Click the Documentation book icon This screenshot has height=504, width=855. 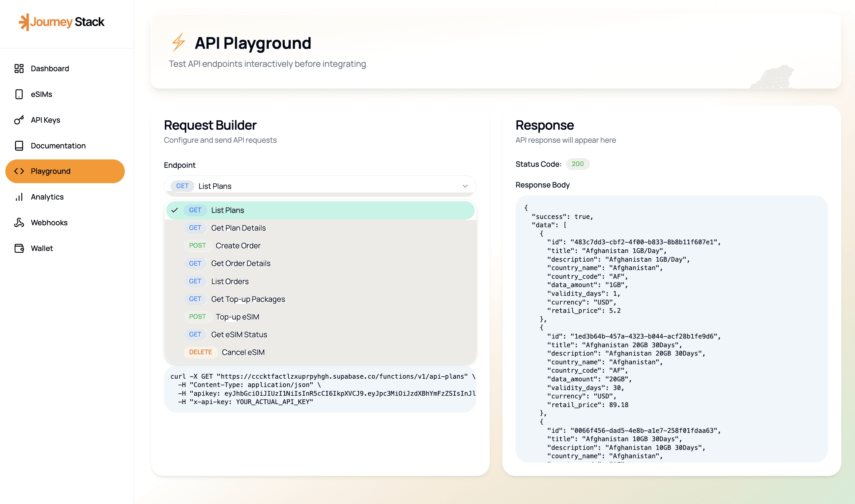tap(19, 146)
